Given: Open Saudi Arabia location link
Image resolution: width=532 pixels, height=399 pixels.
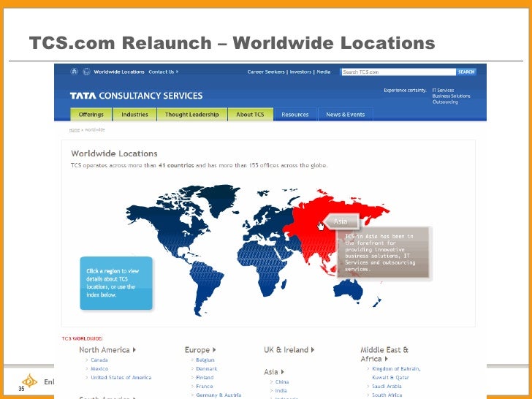Looking at the screenshot, I should 387,387.
